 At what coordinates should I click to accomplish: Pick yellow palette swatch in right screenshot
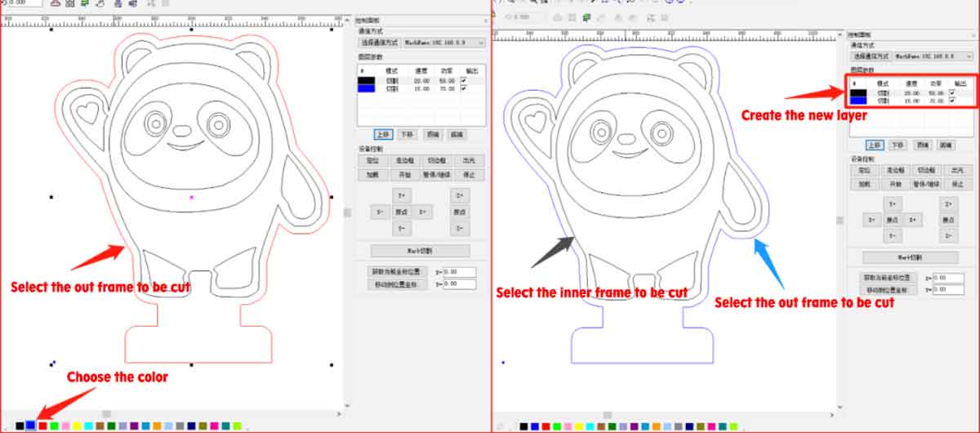tap(579, 426)
